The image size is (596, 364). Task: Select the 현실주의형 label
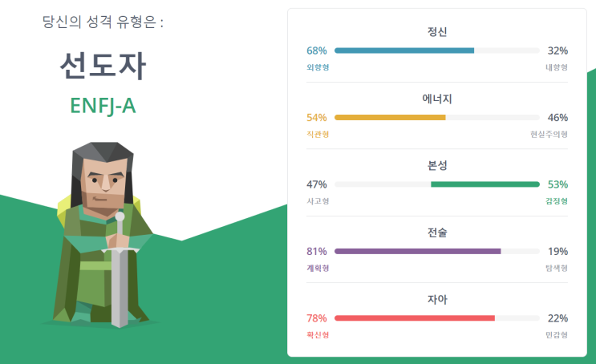pyautogui.click(x=549, y=134)
